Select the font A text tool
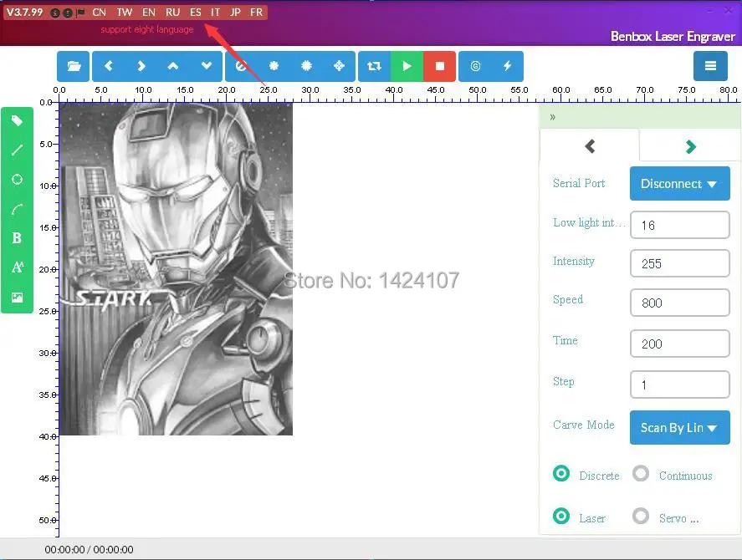Viewport: 742px width, 560px height. pos(17,267)
